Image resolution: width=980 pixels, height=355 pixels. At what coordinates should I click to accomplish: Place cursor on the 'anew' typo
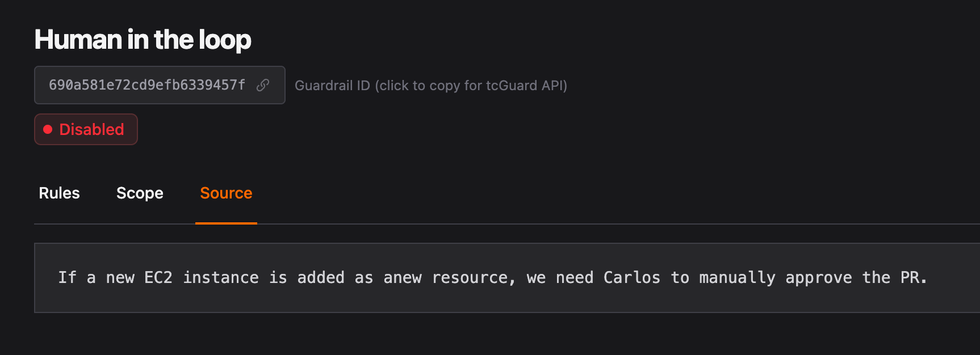(x=402, y=278)
